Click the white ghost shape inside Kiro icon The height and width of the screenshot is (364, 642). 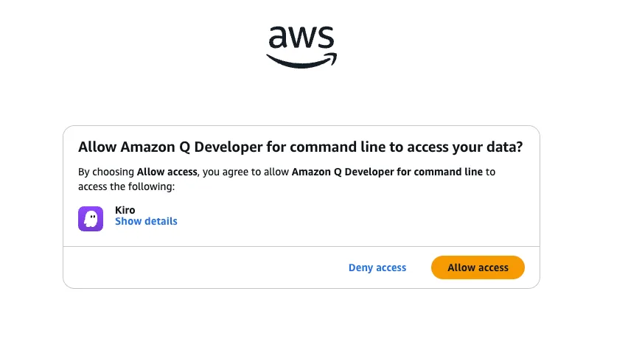click(x=91, y=219)
